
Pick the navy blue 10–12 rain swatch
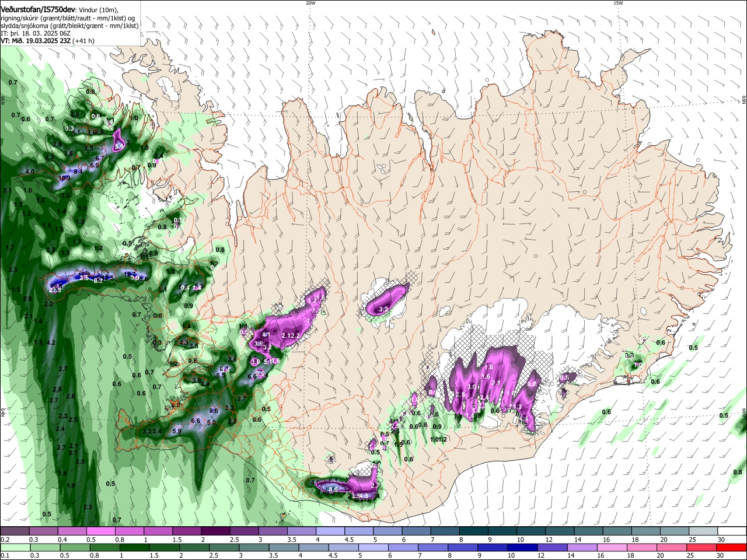[523, 548]
